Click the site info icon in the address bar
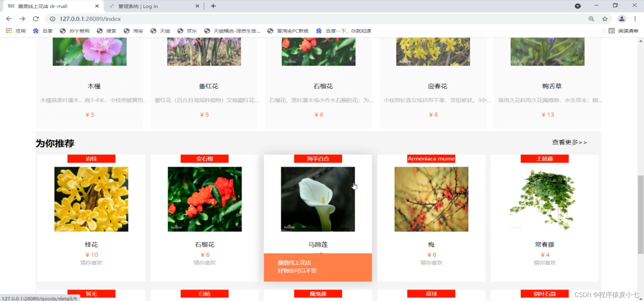 (x=52, y=19)
